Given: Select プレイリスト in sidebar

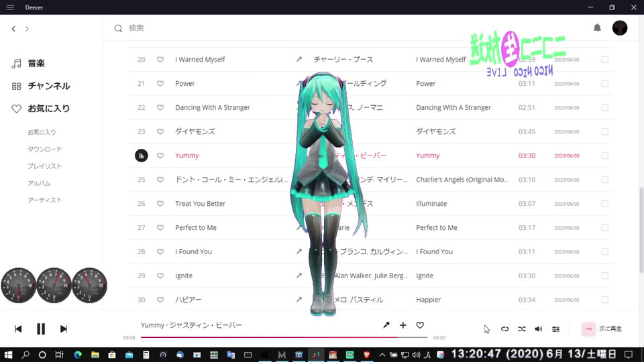Looking at the screenshot, I should tap(45, 166).
